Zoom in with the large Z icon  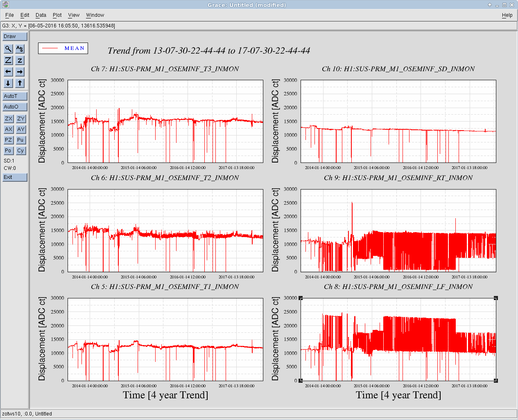click(8, 60)
